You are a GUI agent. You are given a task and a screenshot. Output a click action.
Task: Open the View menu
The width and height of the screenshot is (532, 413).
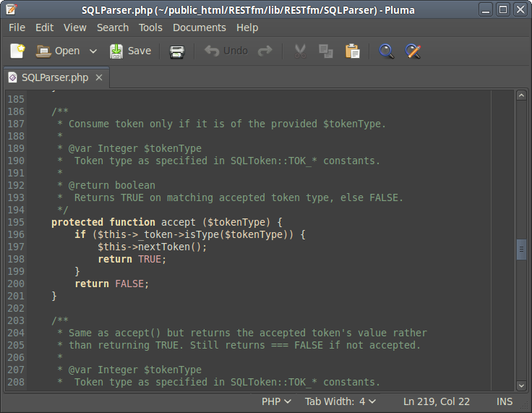[x=75, y=27]
